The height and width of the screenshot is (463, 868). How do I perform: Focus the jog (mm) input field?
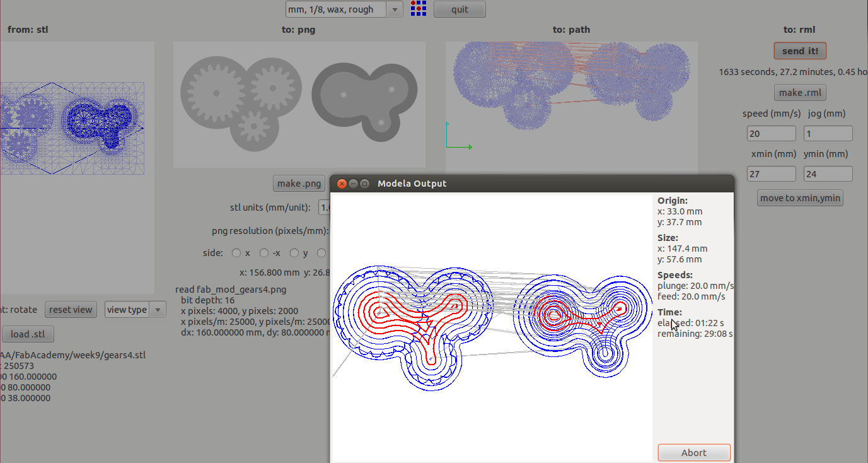(x=828, y=134)
